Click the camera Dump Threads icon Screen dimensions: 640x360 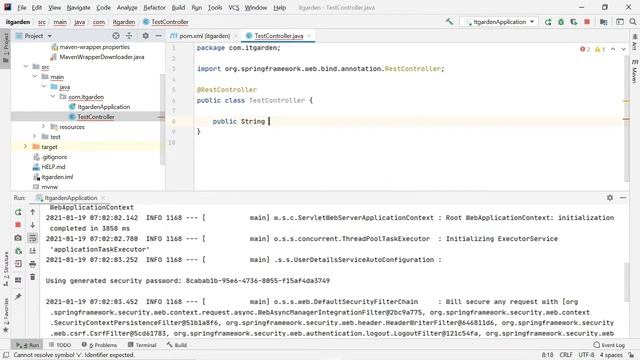pos(18,238)
